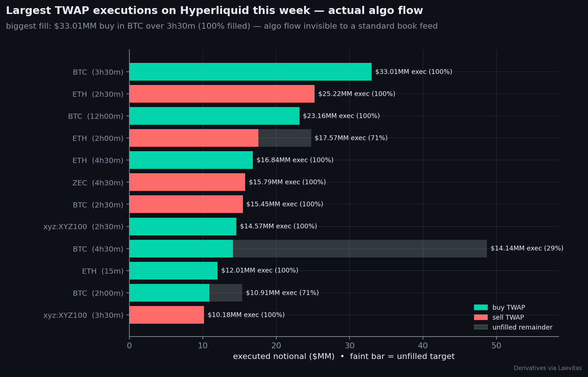The width and height of the screenshot is (588, 377).
Task: Select the "BTC (2h00m)" axis label
Action: [98, 293]
